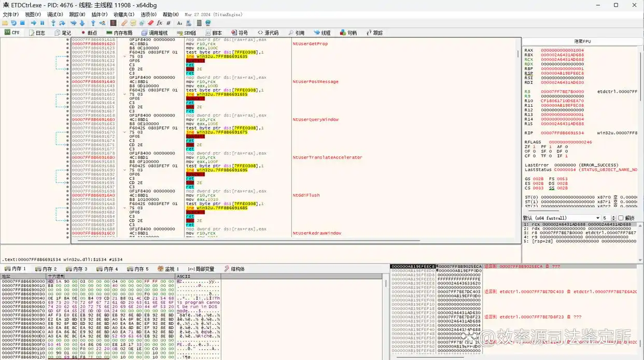Click the 隐藏FPU button
The image size is (644, 360).
(582, 41)
